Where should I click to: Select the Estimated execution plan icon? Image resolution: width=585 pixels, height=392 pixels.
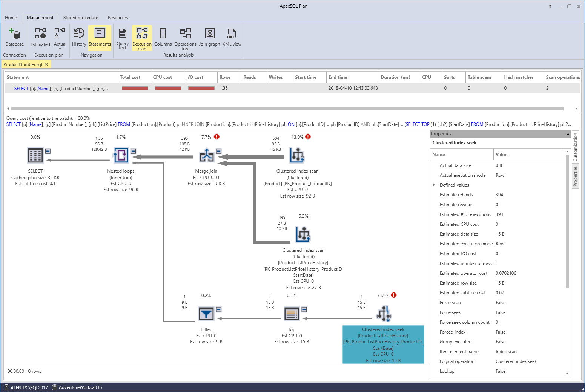(x=40, y=33)
